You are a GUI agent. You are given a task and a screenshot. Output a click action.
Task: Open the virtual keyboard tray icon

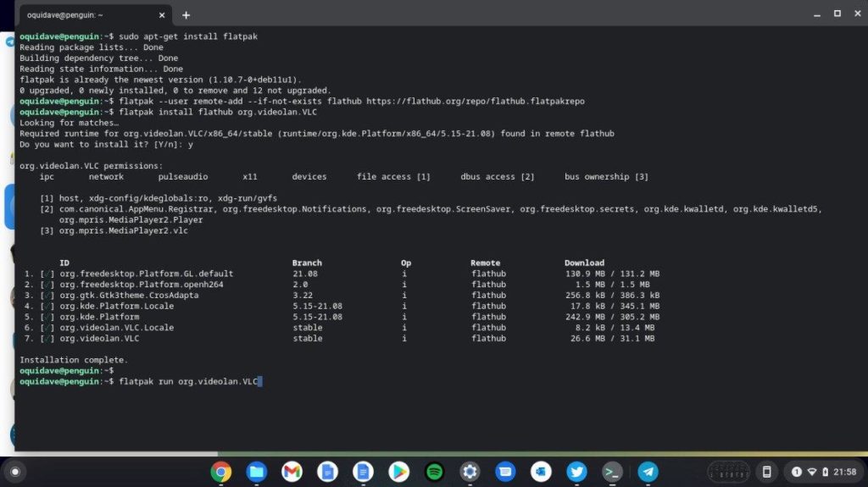(728, 472)
